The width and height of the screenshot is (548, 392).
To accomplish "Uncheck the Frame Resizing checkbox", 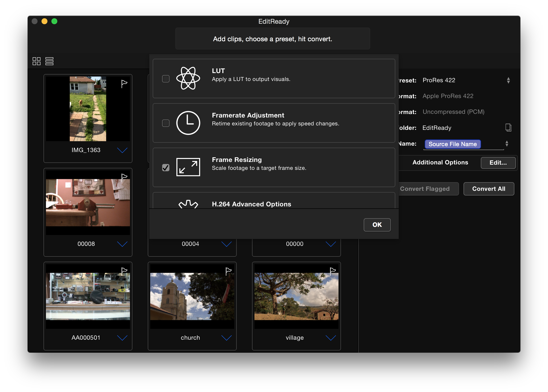I will point(166,168).
